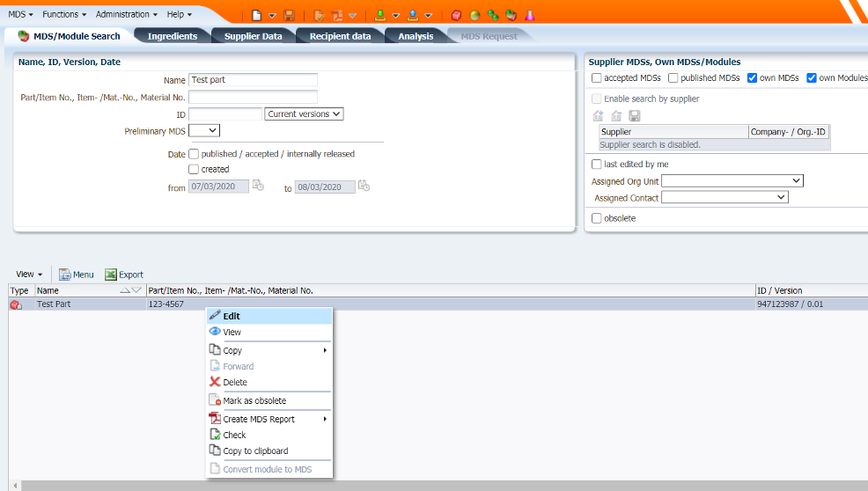Open Assigned Org Unit dropdown
Screen dimensions: 868x491
tap(732, 181)
